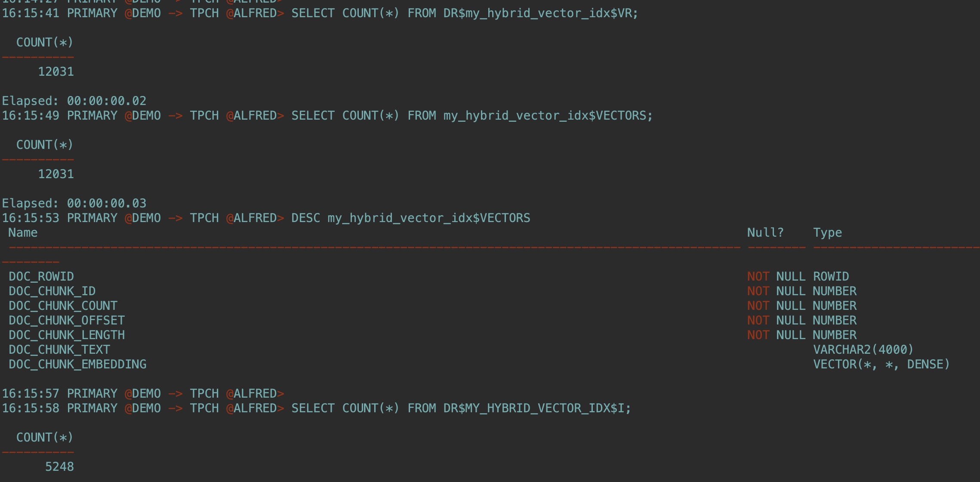Click the DR$MY_HYBRID_VECTOR_IDX$I table name
Viewport: 980px width, 482px height.
click(533, 408)
